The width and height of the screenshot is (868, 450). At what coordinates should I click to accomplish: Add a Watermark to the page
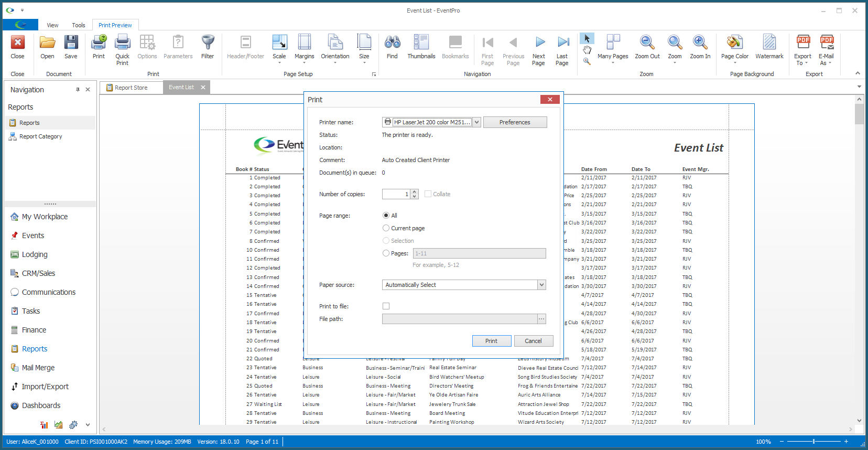769,42
